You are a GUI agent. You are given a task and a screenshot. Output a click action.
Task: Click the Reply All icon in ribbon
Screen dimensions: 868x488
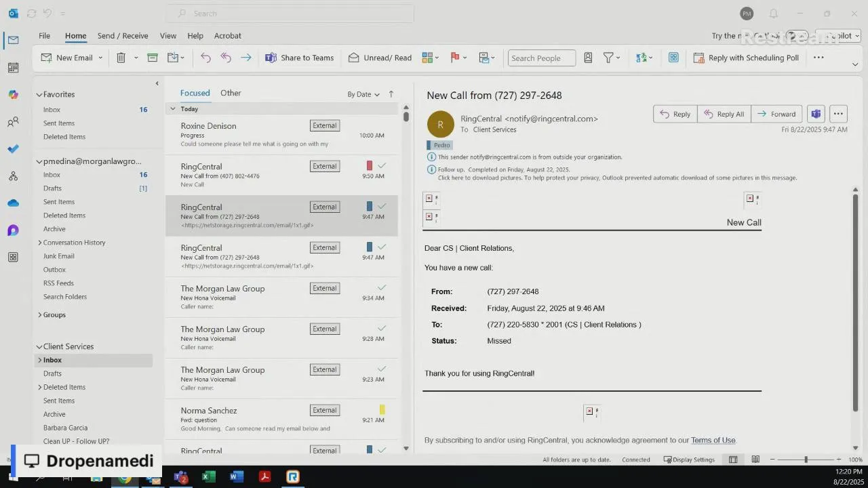coord(226,58)
